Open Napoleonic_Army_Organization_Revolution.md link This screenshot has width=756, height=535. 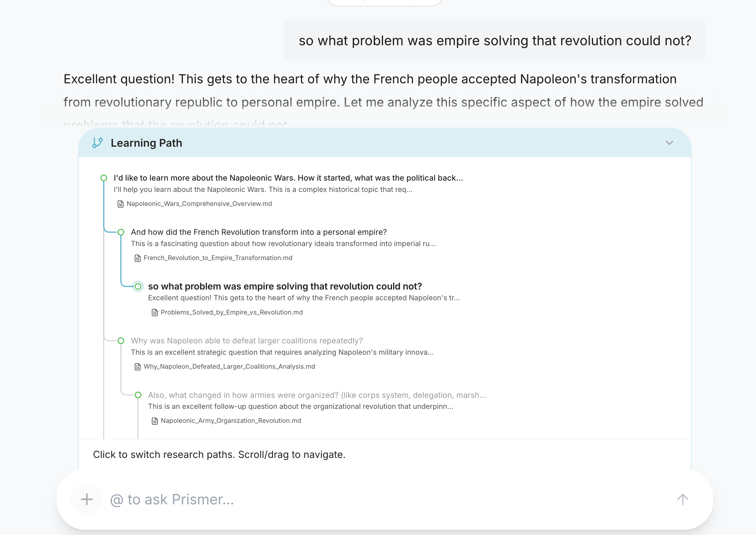pyautogui.click(x=231, y=421)
